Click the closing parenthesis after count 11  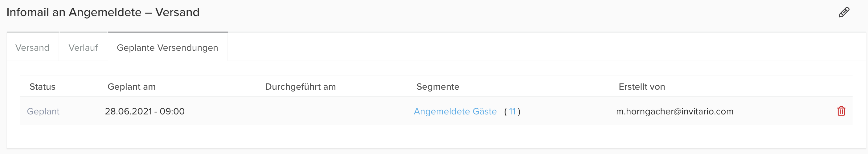coord(519,111)
